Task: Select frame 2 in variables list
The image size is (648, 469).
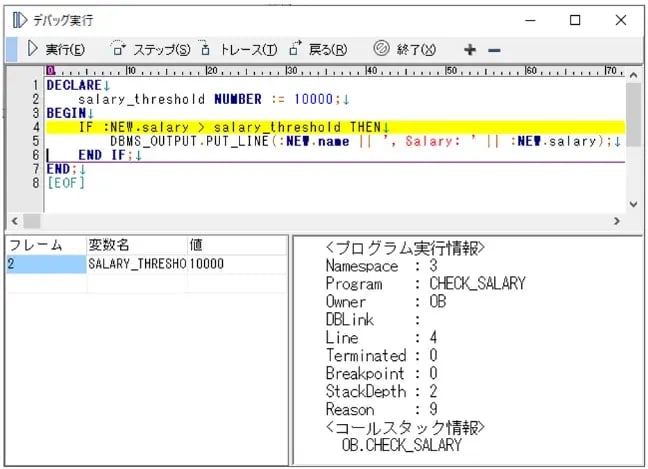Action: pos(44,264)
